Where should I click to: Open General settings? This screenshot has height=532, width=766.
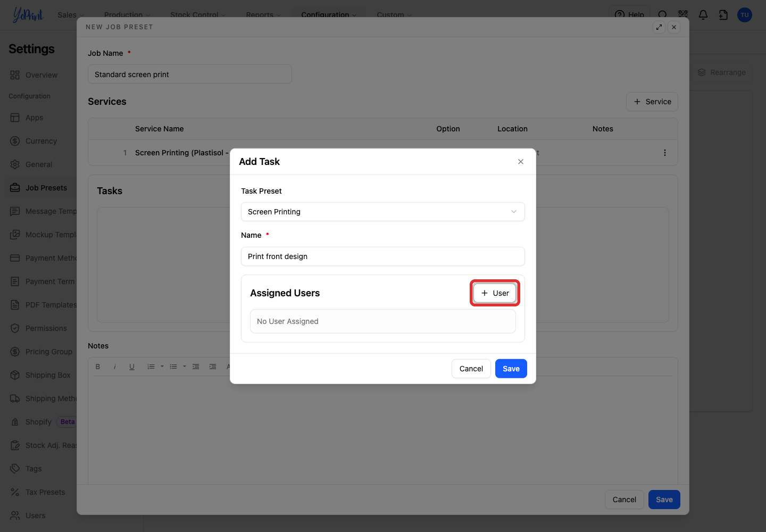38,164
